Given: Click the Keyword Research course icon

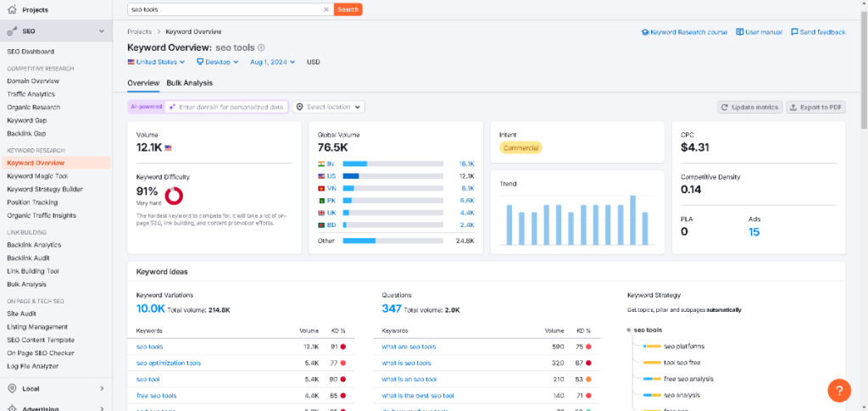Looking at the screenshot, I should [645, 32].
